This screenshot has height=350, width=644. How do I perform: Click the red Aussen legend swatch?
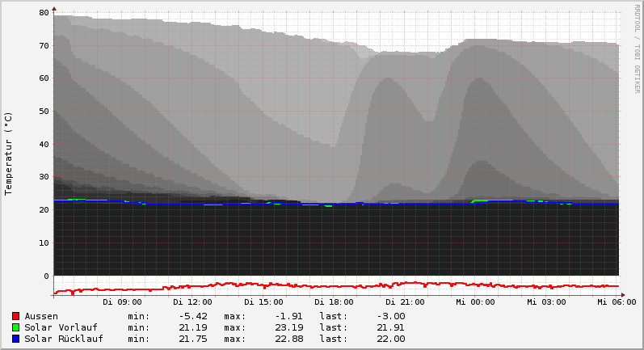tap(15, 316)
